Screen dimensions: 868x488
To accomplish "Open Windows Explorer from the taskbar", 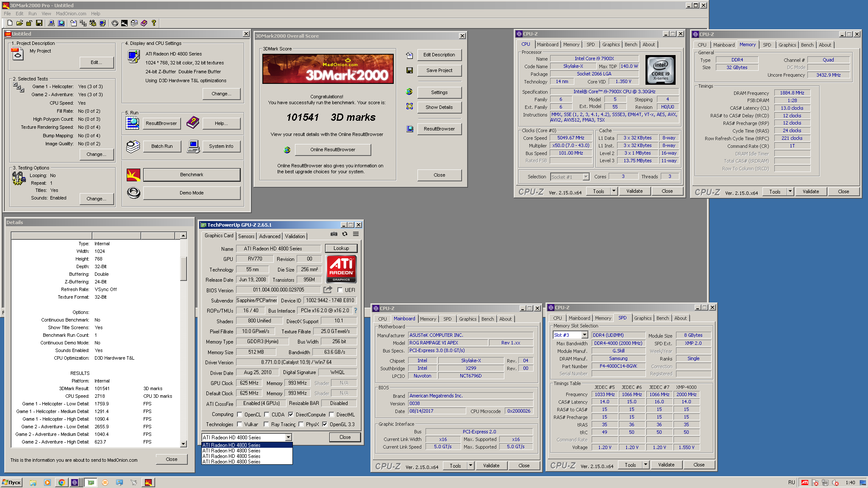I will tap(33, 482).
